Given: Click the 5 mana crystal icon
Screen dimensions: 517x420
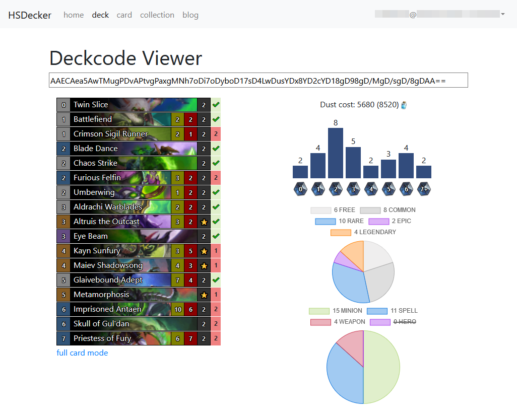Looking at the screenshot, I should [389, 189].
